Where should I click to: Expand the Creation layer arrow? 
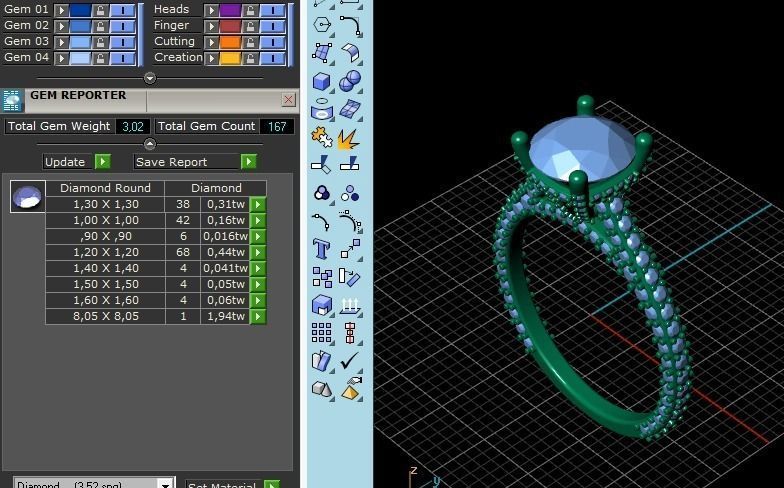[x=211, y=58]
